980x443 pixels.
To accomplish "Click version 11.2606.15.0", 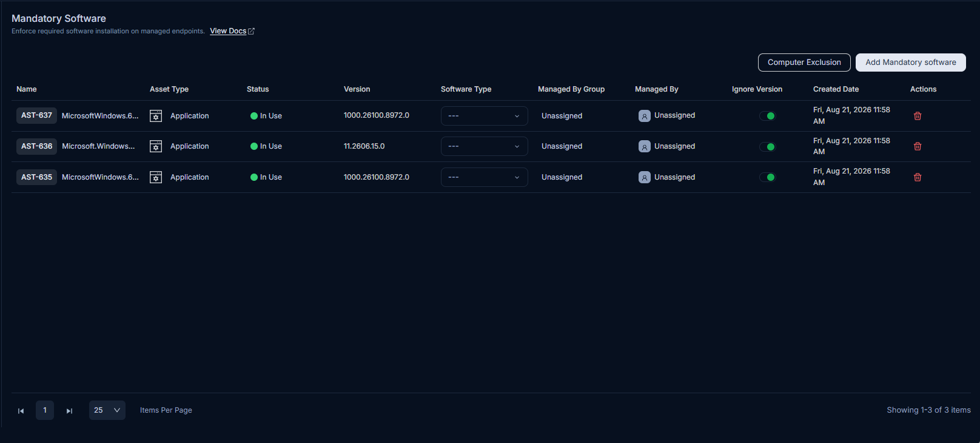I will point(364,146).
